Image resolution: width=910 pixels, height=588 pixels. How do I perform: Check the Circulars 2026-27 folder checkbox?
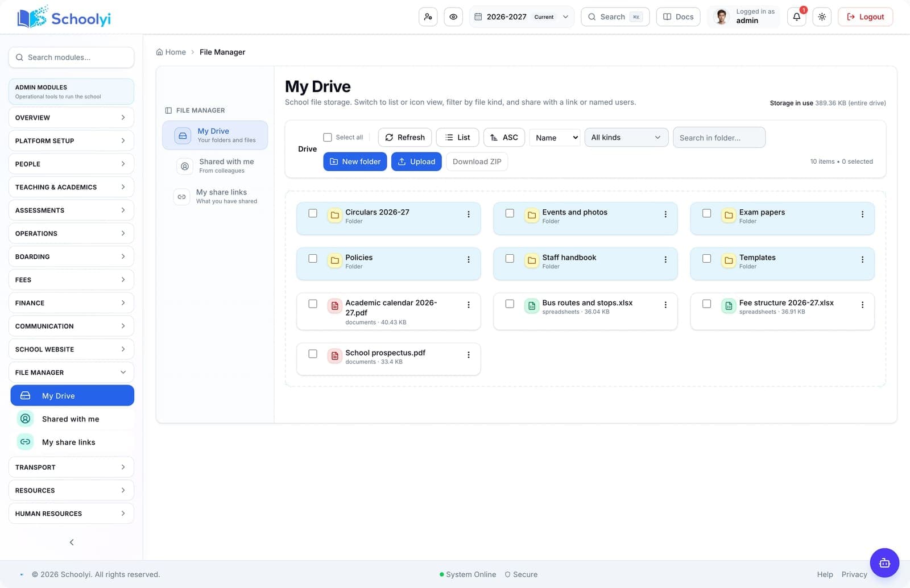[313, 213]
